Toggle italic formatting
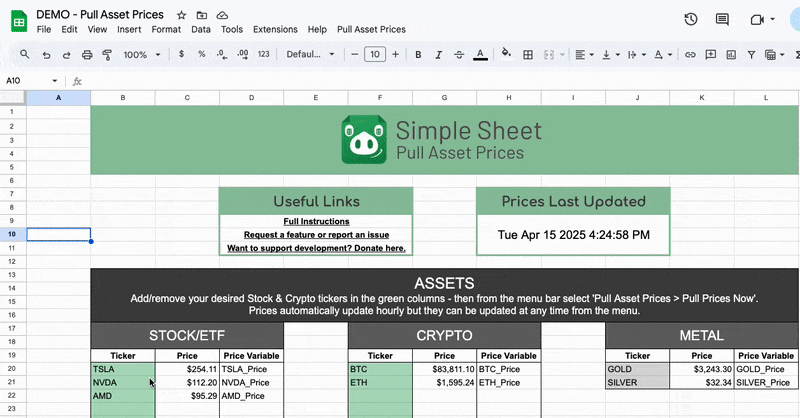Viewport: 800px width, 418px height. point(438,55)
